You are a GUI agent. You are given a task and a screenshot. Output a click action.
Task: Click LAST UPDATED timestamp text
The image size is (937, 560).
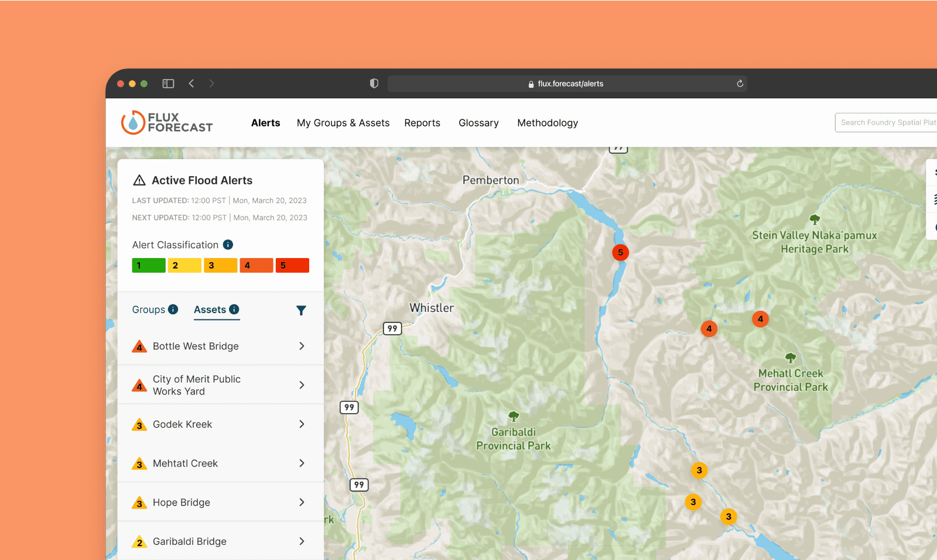(220, 200)
